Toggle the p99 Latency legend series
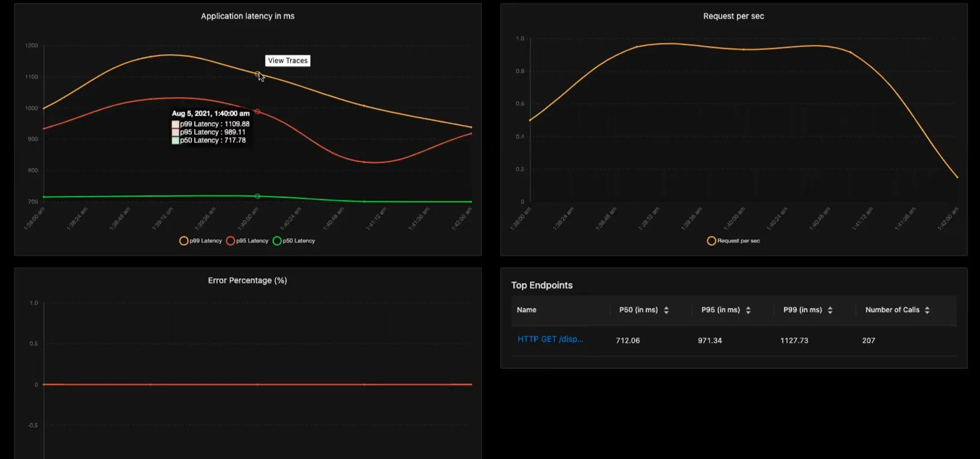Viewport: 980px width, 459px height. coord(200,241)
